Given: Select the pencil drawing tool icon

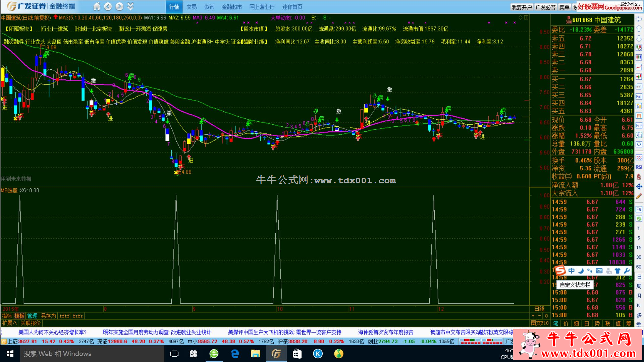Looking at the screenshot, I should pos(639,196).
